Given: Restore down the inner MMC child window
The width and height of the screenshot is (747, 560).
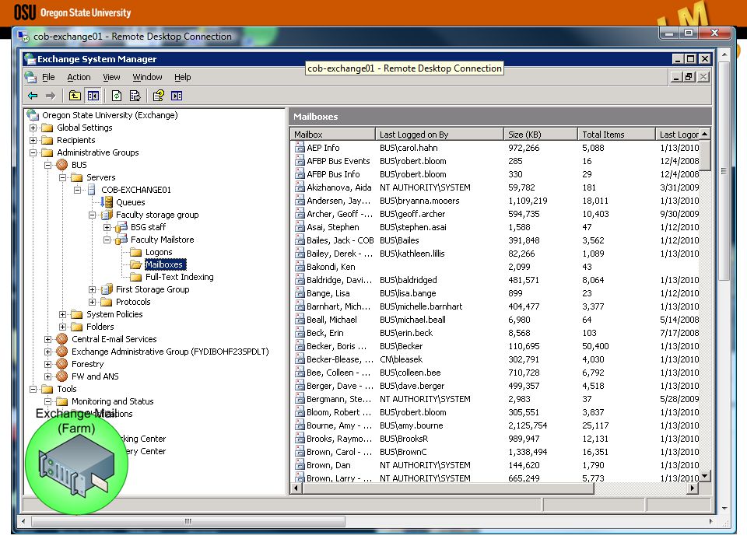Looking at the screenshot, I should click(689, 77).
